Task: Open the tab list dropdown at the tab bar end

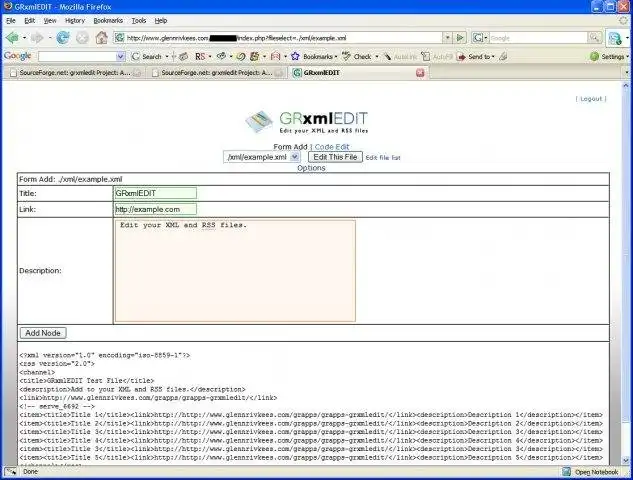Action: click(x=627, y=73)
